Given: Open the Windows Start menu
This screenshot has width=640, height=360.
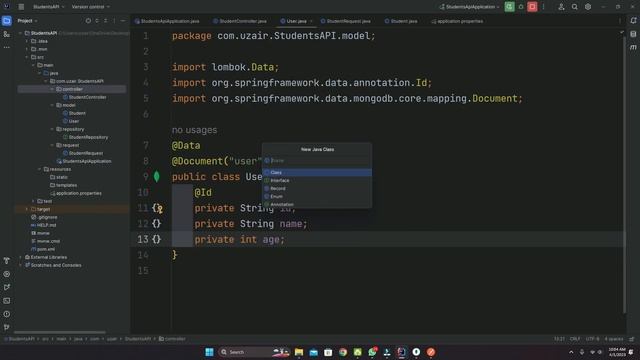Looking at the screenshot, I should click(209, 352).
